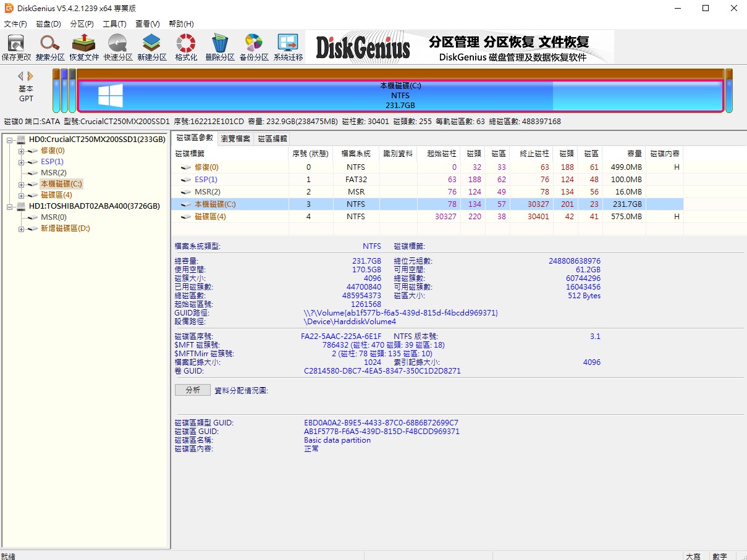Click the HD0 Crucial disk drive icon in the tree
The image size is (747, 560).
[x=22, y=140]
